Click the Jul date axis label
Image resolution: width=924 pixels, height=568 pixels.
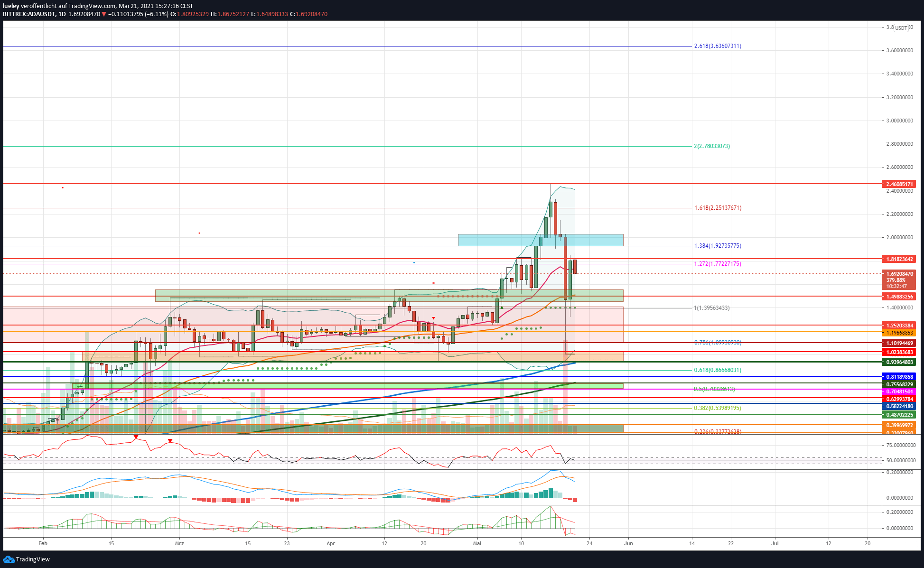(775, 543)
